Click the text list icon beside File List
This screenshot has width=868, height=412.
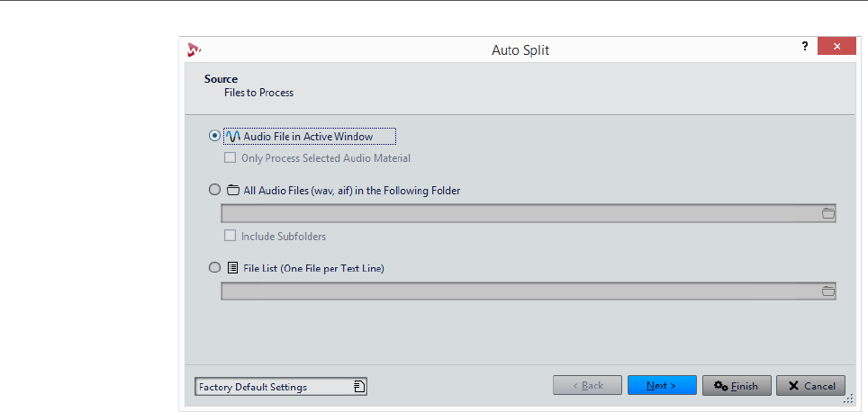(232, 267)
